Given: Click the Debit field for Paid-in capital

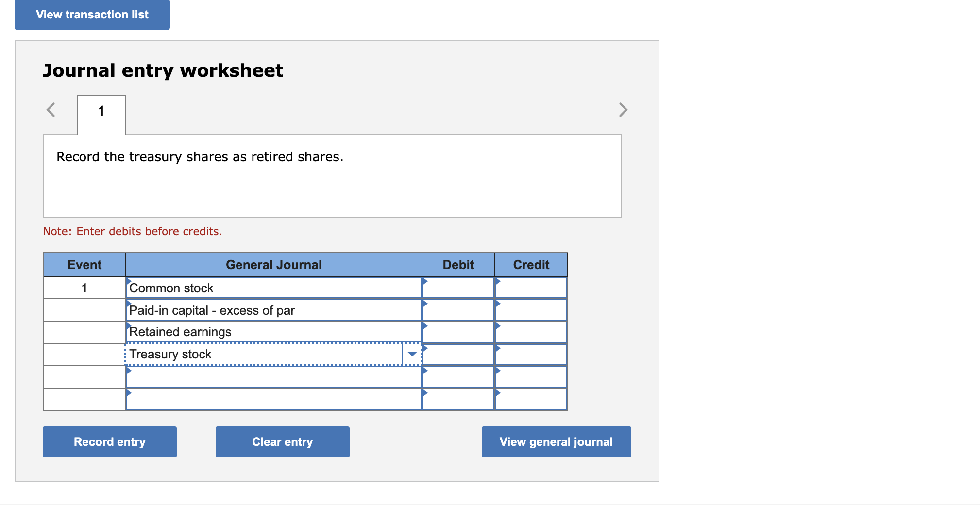Looking at the screenshot, I should [457, 310].
